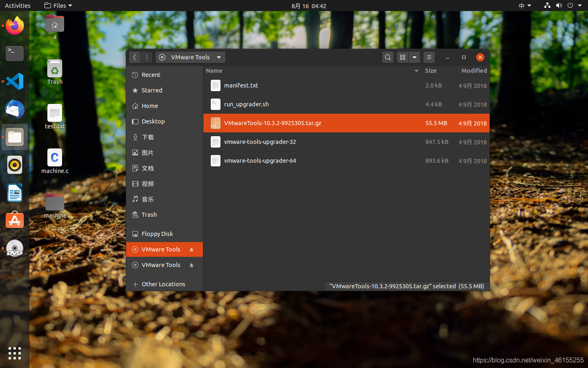
Task: Click the 2.0 kB size value
Action: [434, 85]
